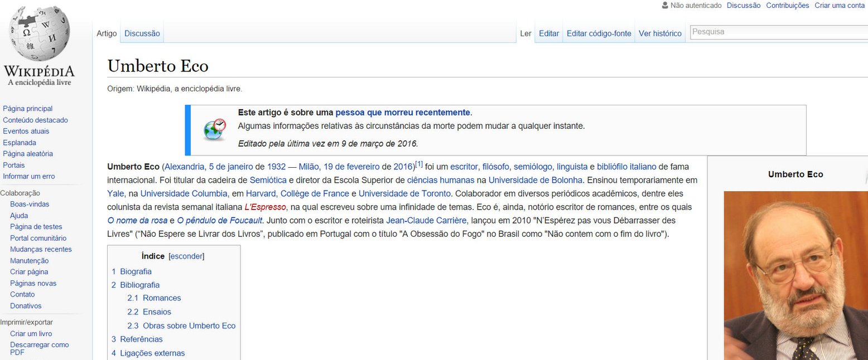The height and width of the screenshot is (360, 868).
Task: Open the Umberto Eco portrait photo
Action: (x=795, y=275)
